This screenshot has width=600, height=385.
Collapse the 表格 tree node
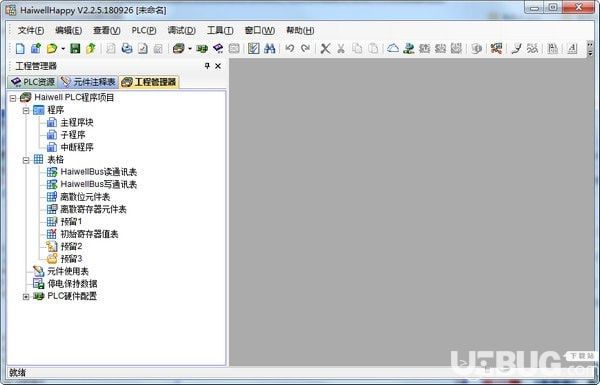pos(26,160)
